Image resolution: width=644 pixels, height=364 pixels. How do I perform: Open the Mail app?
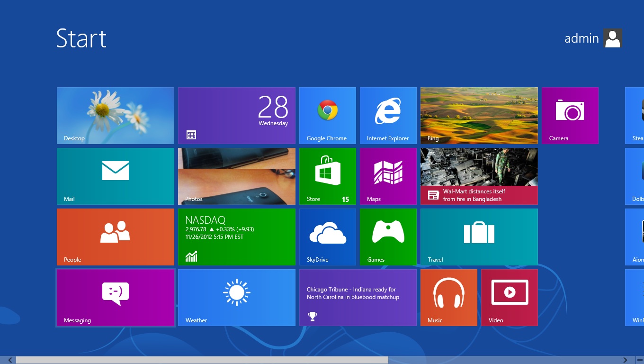pos(115,176)
